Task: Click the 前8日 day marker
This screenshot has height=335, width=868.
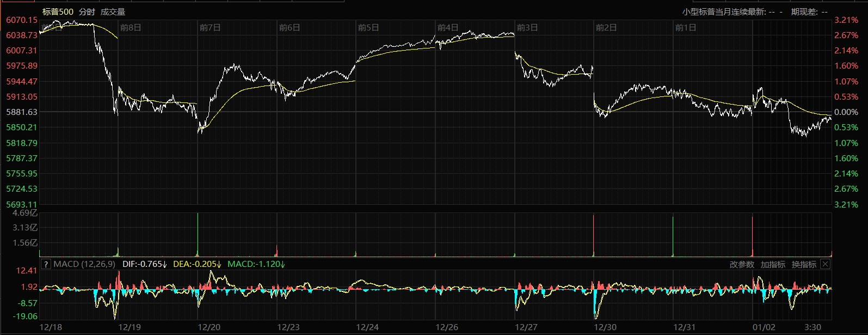Action: pyautogui.click(x=131, y=27)
